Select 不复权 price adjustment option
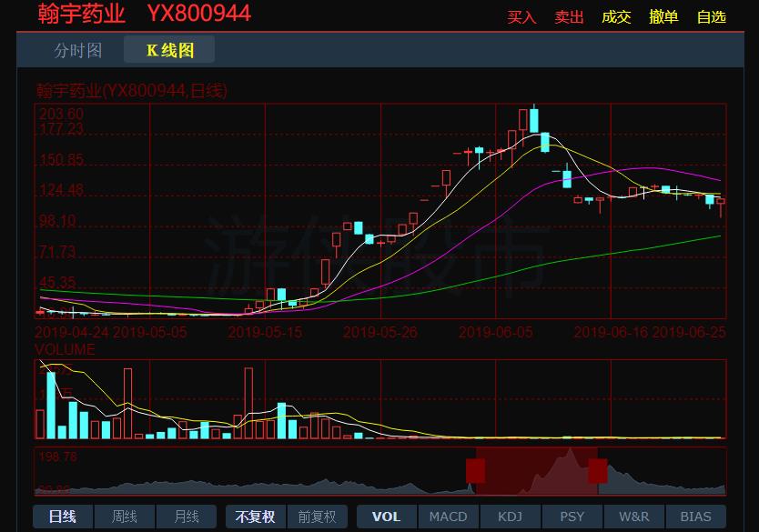Screen dimensions: 759x532 [x=256, y=517]
